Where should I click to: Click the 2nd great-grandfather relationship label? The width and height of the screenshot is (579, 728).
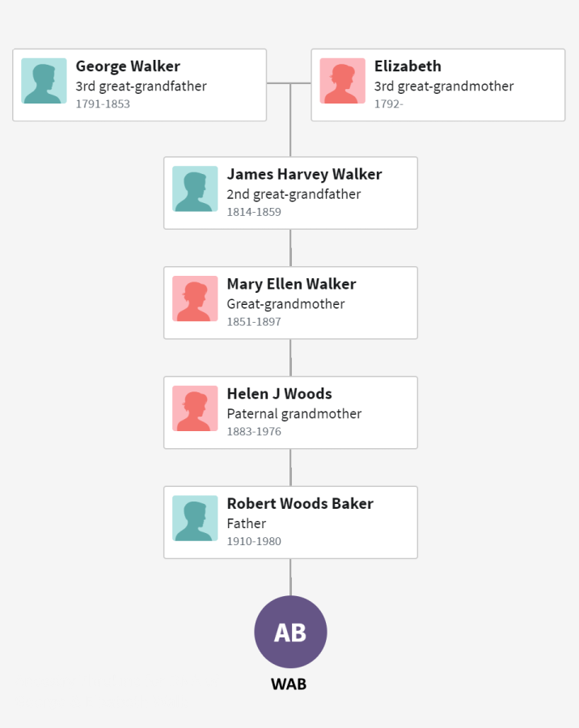tap(294, 194)
